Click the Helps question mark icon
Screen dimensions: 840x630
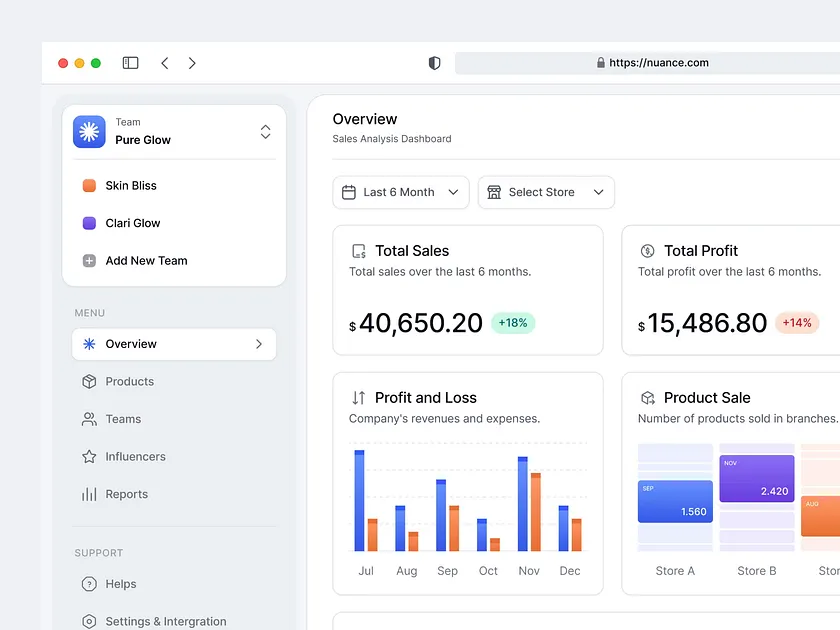89,584
